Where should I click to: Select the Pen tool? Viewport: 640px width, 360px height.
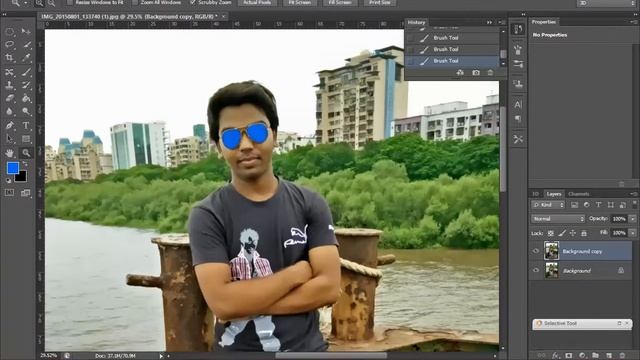tap(9, 125)
